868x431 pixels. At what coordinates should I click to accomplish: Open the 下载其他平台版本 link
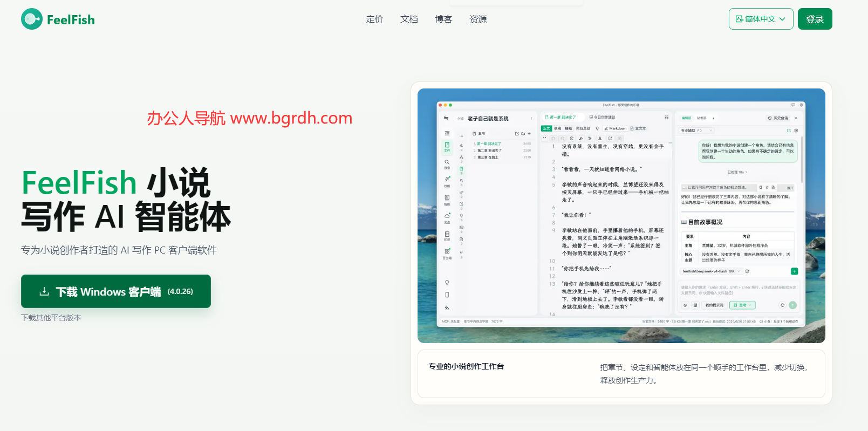[51, 318]
